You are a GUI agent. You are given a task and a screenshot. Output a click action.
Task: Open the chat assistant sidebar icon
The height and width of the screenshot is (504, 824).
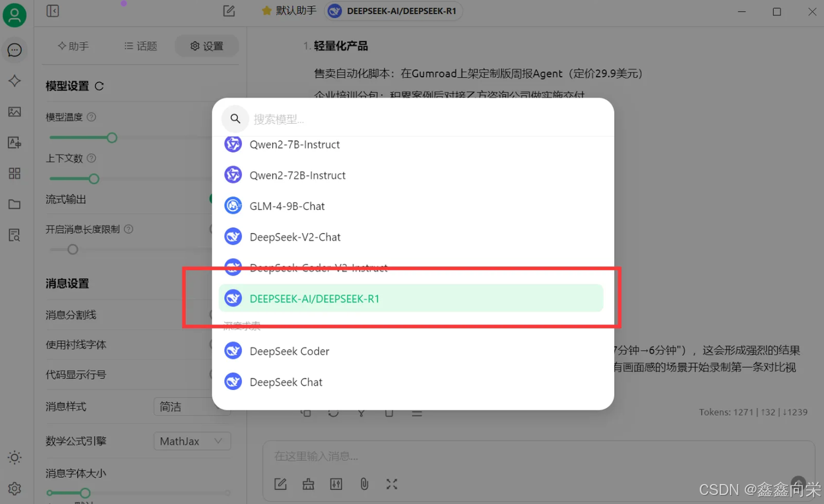tap(14, 50)
